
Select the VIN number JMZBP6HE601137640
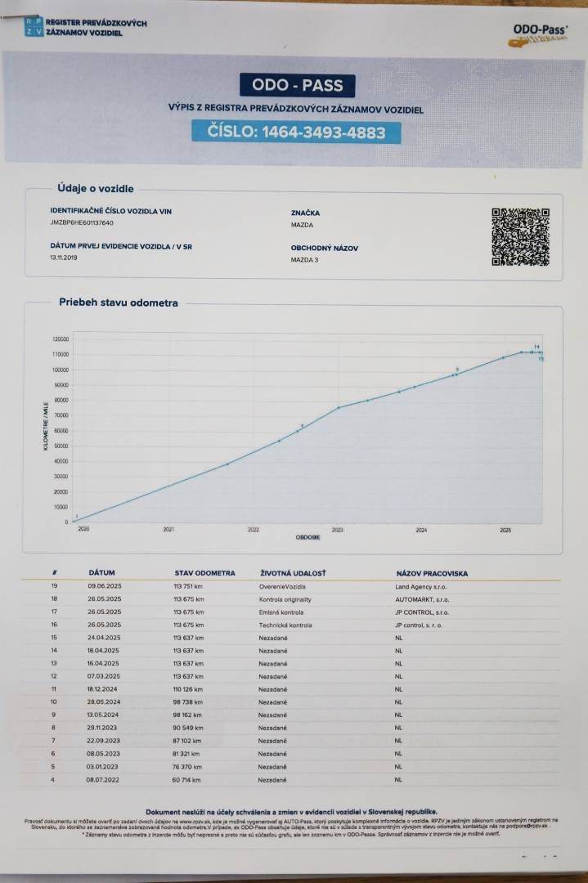click(82, 223)
